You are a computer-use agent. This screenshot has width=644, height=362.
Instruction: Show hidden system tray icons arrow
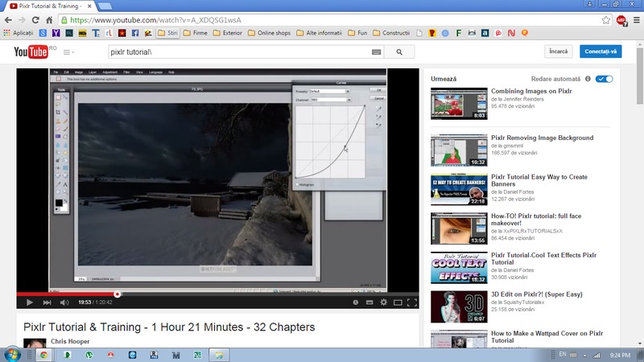[x=585, y=355]
